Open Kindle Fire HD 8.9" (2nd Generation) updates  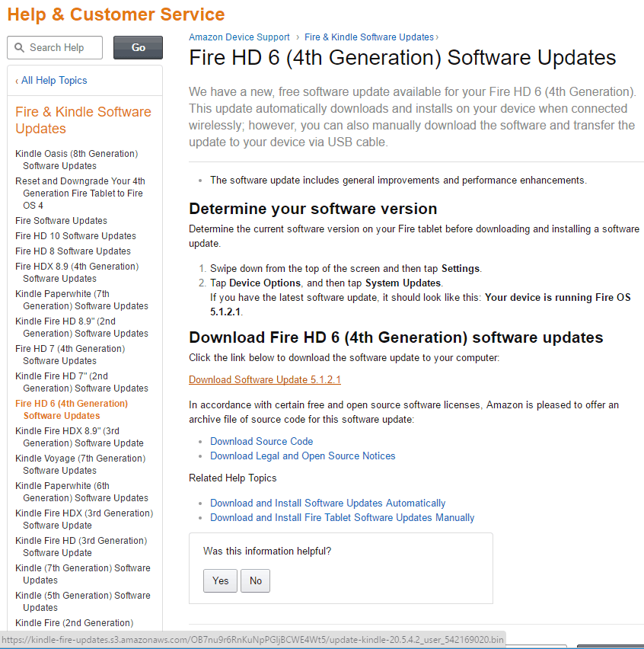click(81, 328)
